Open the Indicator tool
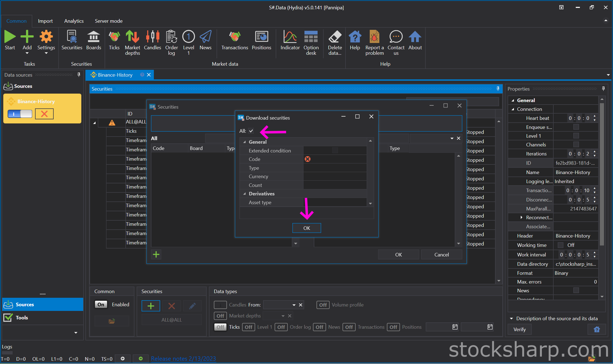Viewport: 613px width, 364px height. pos(290,37)
